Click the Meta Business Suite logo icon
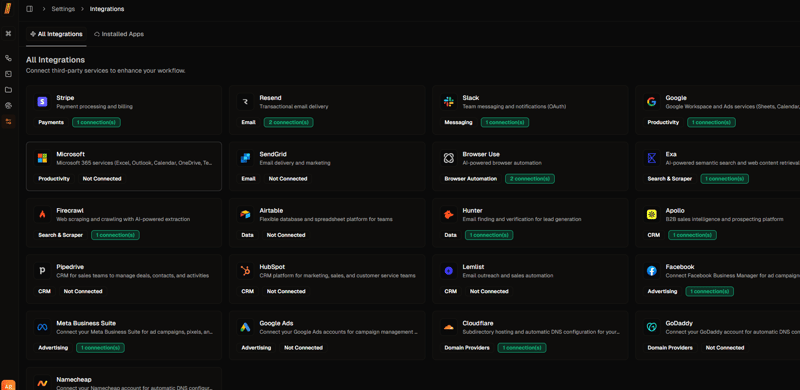 point(42,327)
